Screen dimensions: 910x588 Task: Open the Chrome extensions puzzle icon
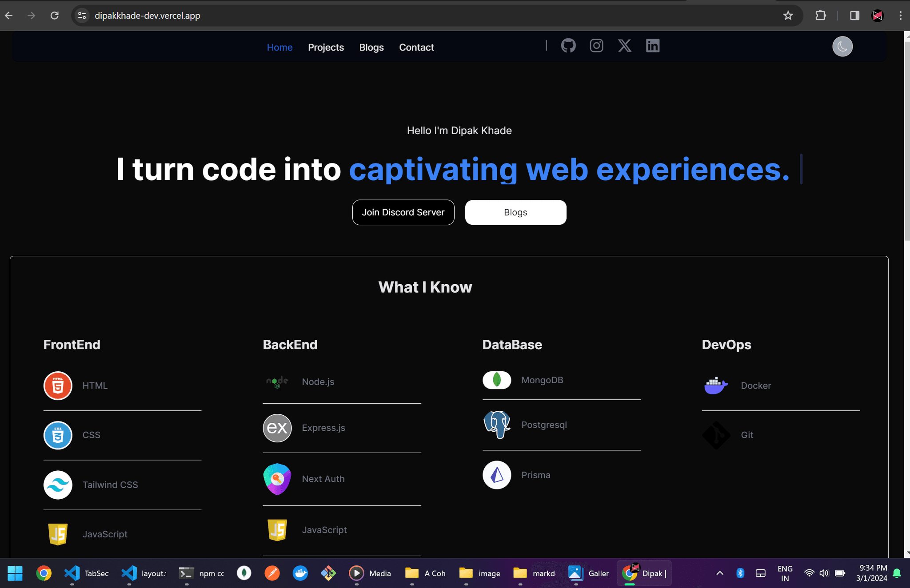pyautogui.click(x=820, y=16)
